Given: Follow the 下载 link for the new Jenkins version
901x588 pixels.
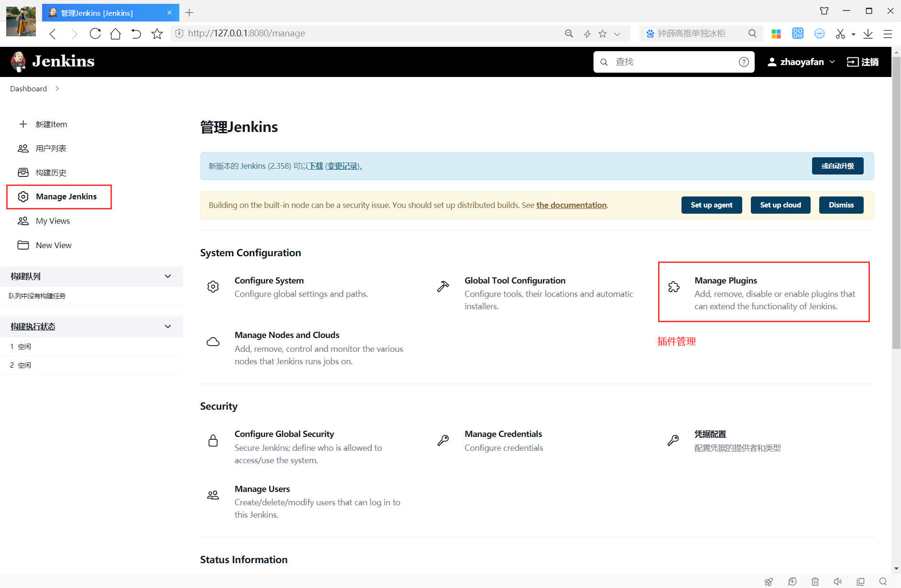Looking at the screenshot, I should coord(316,166).
